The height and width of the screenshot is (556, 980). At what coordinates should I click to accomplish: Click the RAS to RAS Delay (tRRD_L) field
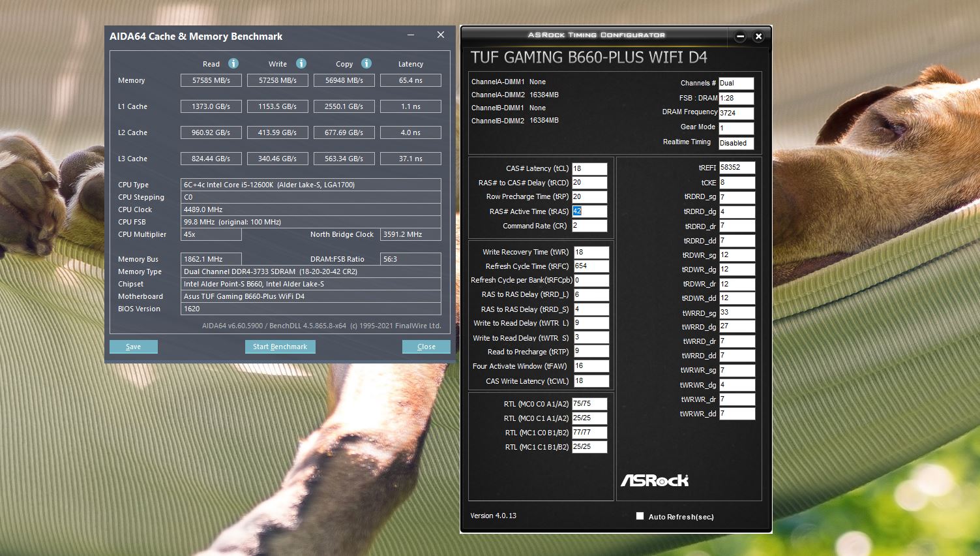click(x=591, y=294)
